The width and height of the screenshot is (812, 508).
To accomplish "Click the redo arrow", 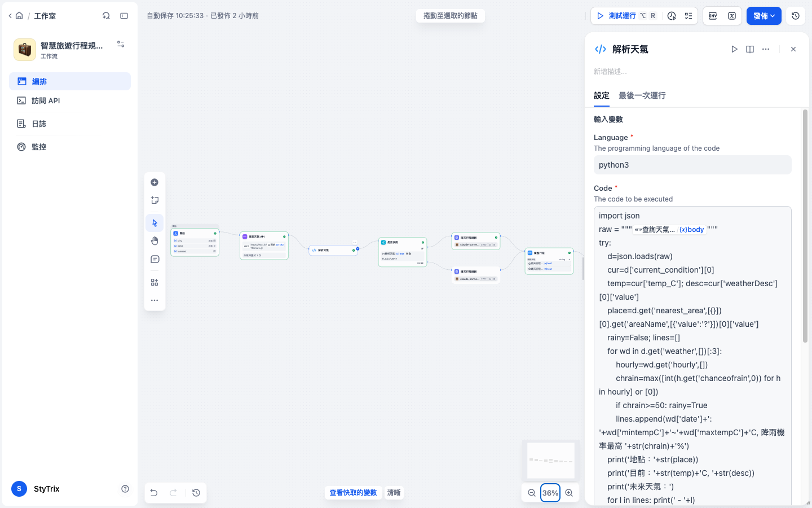I will point(174,493).
